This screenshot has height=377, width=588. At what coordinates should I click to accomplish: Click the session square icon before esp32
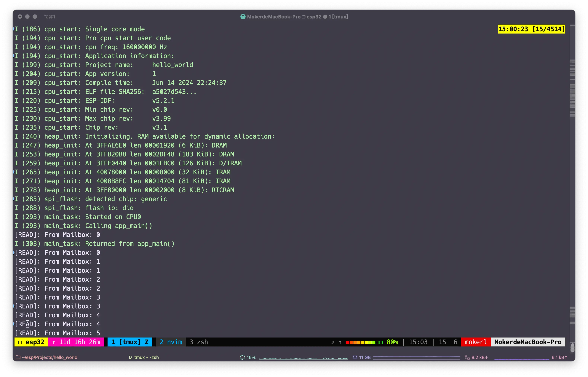point(20,342)
